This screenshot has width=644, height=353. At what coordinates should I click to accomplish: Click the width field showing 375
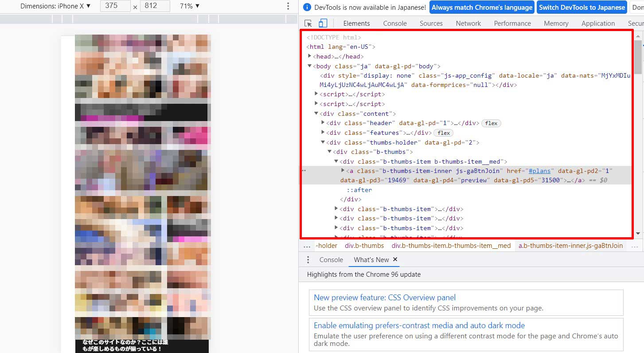pos(115,6)
